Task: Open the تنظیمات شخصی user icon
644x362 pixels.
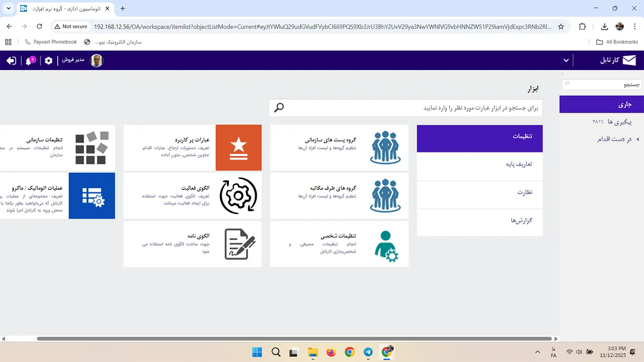Action: click(x=385, y=245)
